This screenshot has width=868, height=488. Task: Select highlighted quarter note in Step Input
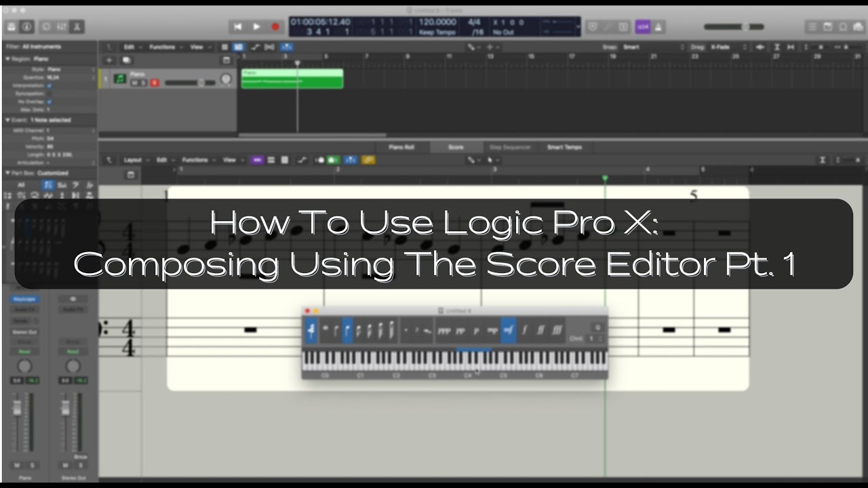tap(347, 331)
